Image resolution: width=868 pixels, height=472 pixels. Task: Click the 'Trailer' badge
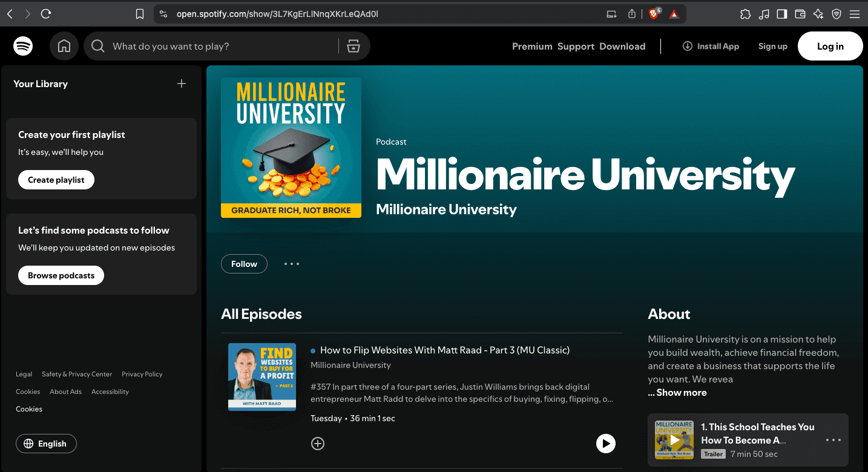coord(713,454)
